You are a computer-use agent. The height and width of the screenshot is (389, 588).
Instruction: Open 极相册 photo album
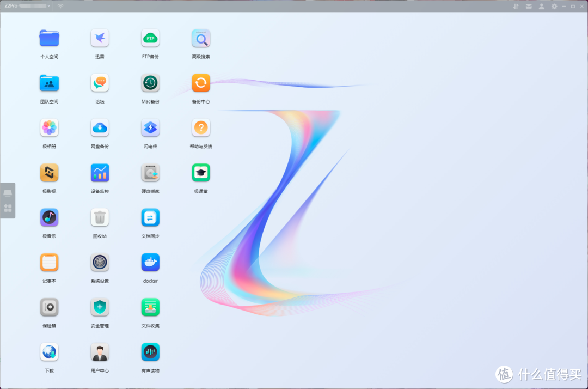49,128
